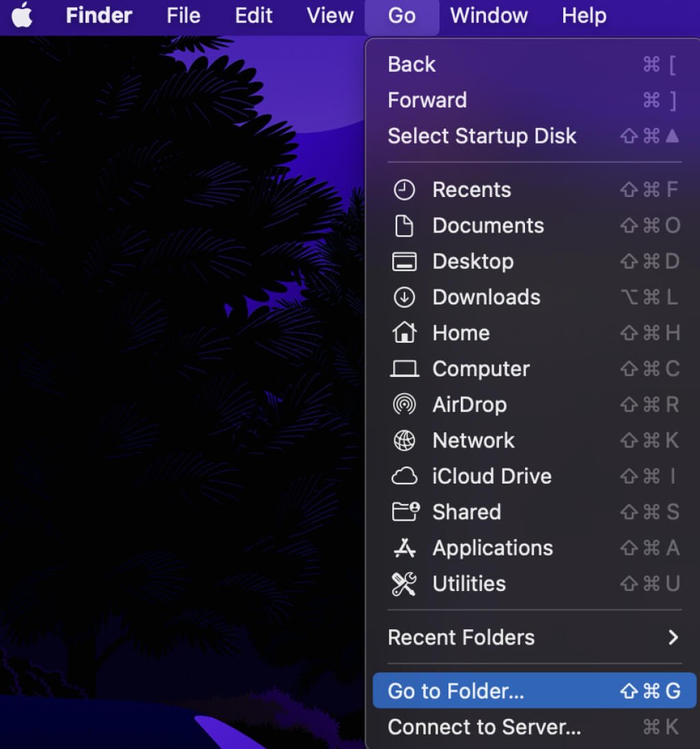Click the AirDrop radar icon
The image size is (700, 749).
404,404
